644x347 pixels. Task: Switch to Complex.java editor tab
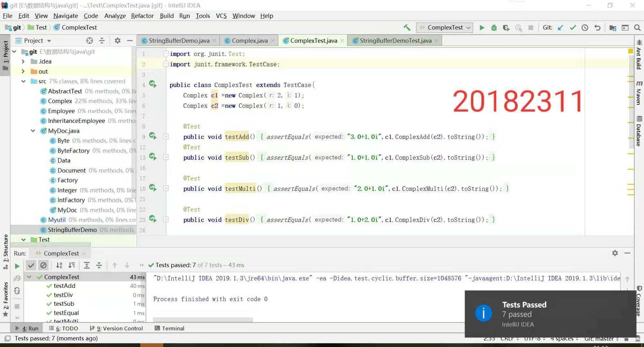pos(249,40)
